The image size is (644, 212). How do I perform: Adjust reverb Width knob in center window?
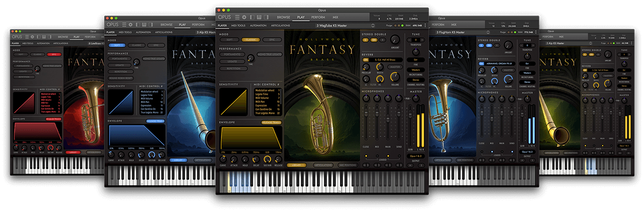(x=380, y=67)
